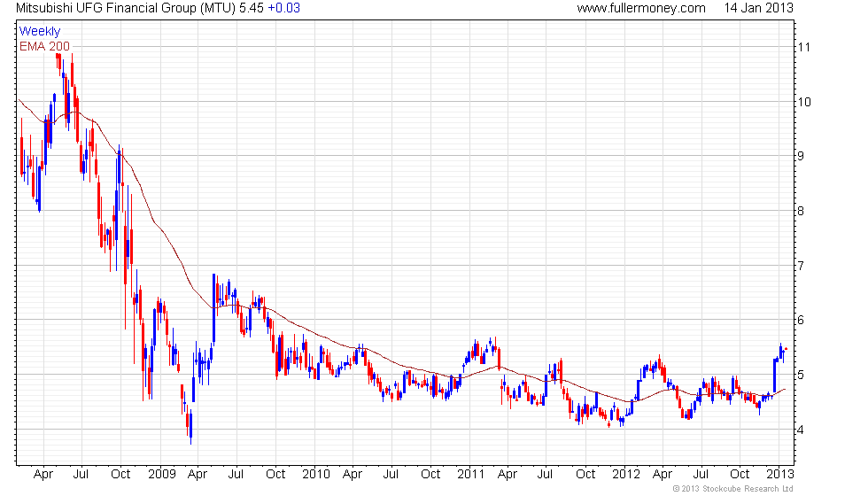Click the last price '5.45'
The image size is (868, 496).
coord(252,8)
